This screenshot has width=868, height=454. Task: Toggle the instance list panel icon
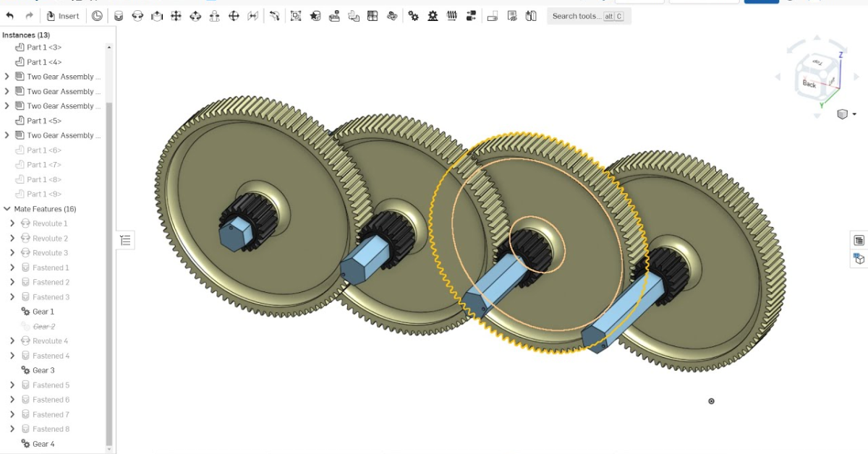[x=125, y=241]
